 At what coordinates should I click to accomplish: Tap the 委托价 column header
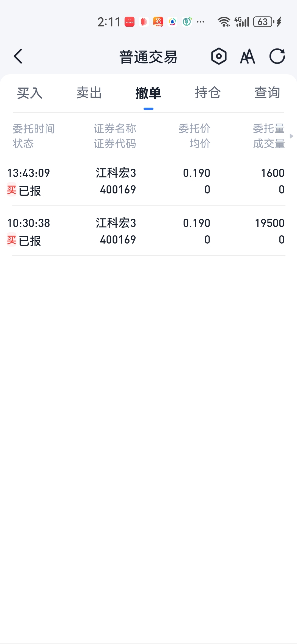pos(194,129)
